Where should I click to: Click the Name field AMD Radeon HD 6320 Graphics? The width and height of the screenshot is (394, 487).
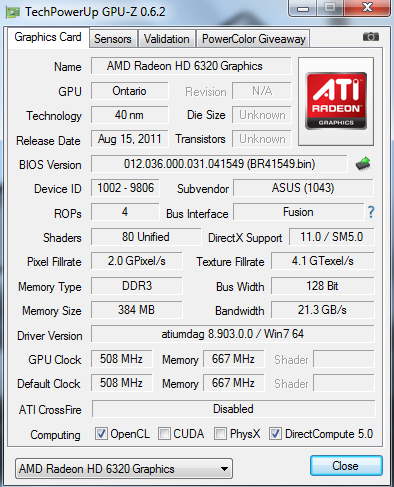tap(191, 66)
